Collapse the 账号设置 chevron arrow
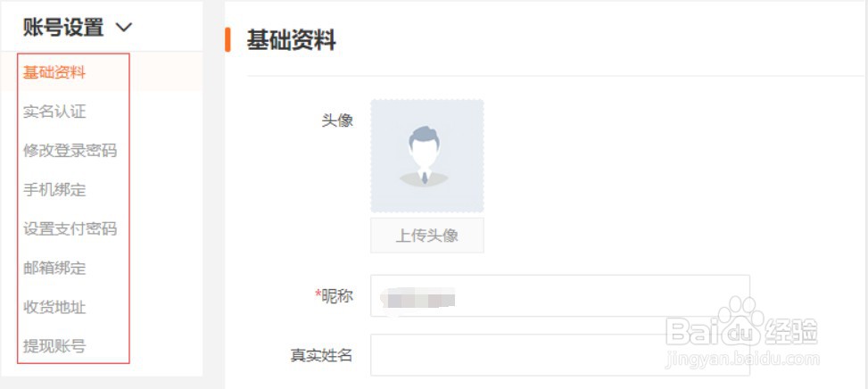Viewport: 868px width, 389px height. (125, 27)
